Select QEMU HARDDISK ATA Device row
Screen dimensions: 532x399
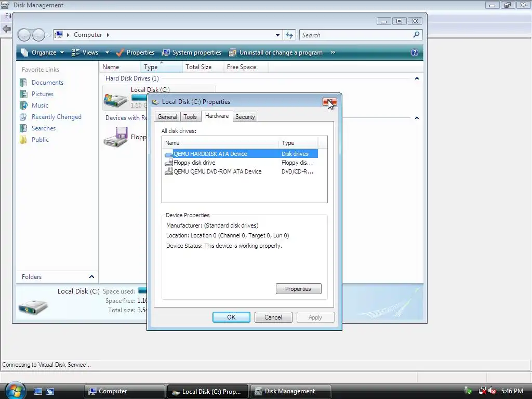[x=241, y=154]
